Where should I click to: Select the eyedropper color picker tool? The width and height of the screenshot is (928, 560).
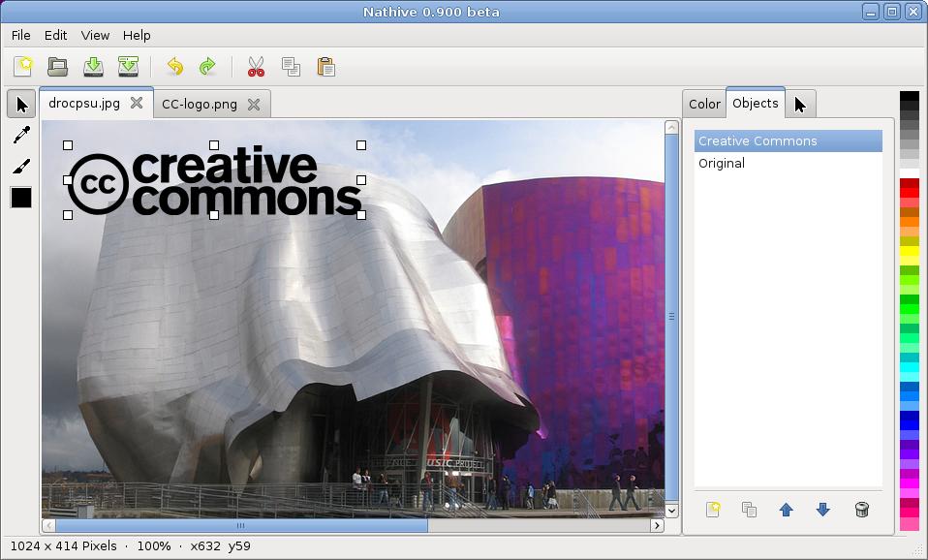pyautogui.click(x=21, y=135)
